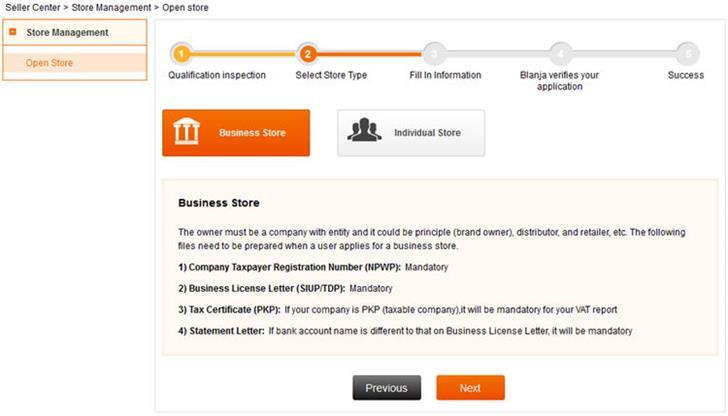Select the Business Store option
Screen dimensions: 728x416
coord(236,133)
